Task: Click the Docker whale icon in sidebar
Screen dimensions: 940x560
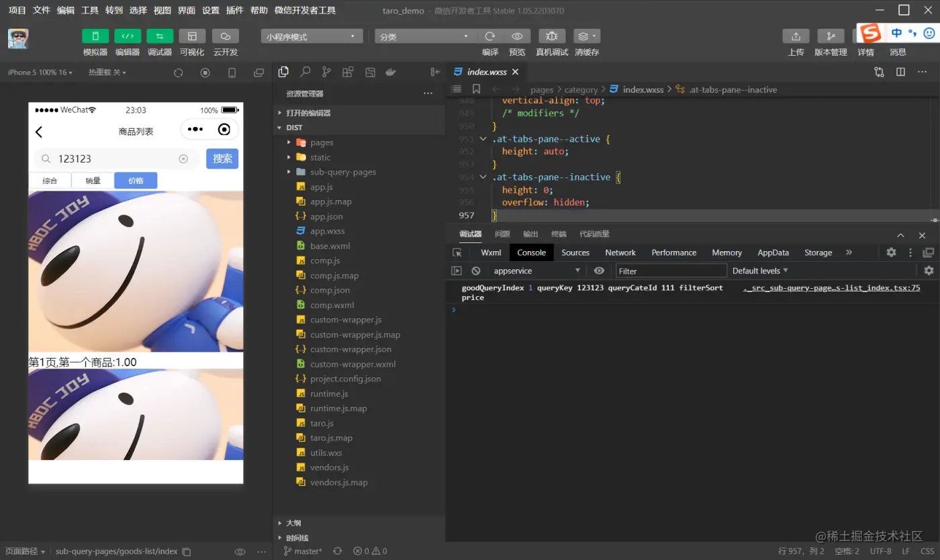Action: 391,72
